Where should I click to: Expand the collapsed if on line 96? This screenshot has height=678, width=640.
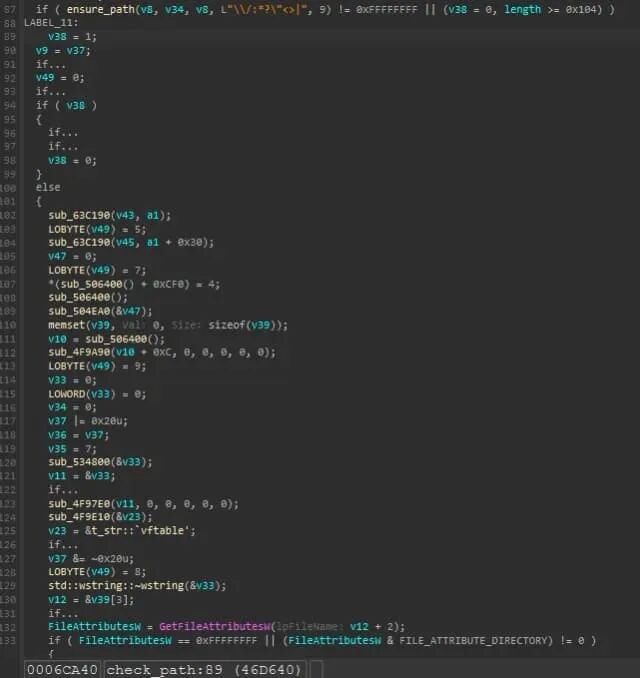(63, 133)
